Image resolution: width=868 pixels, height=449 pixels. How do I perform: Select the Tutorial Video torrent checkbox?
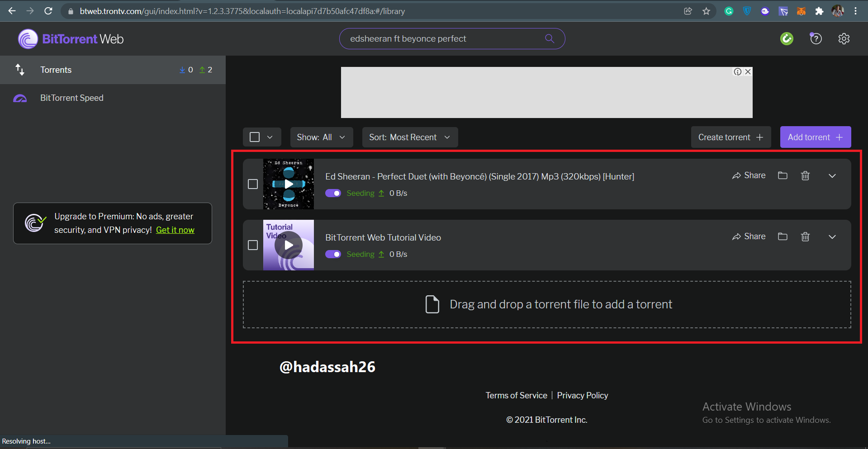(x=253, y=245)
